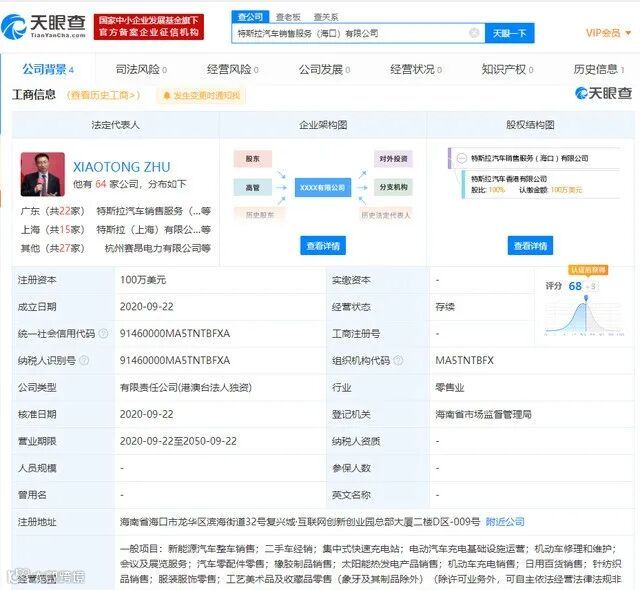This screenshot has width=640, height=590.
Task: Open the 知识产权 tab
Action: click(507, 69)
